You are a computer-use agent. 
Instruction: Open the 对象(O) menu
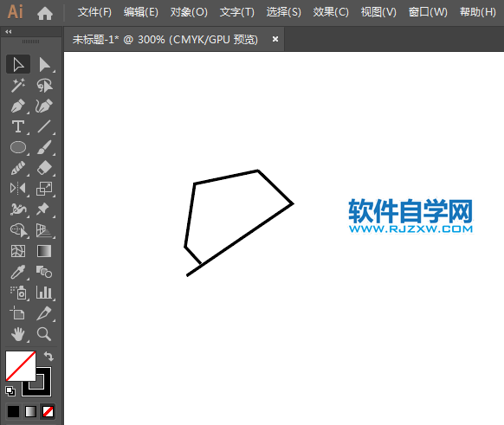[x=189, y=12]
